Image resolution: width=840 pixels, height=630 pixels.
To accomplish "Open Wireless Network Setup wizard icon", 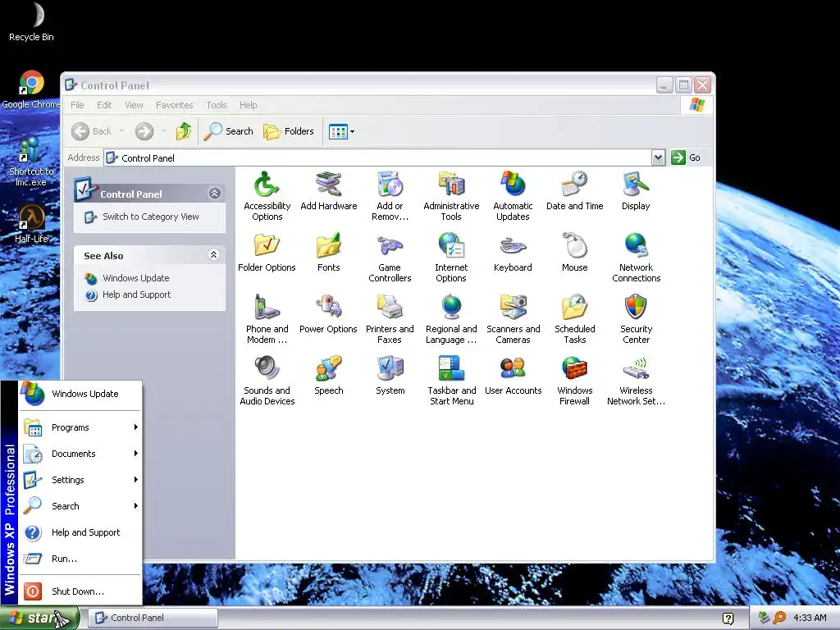I will tap(636, 381).
